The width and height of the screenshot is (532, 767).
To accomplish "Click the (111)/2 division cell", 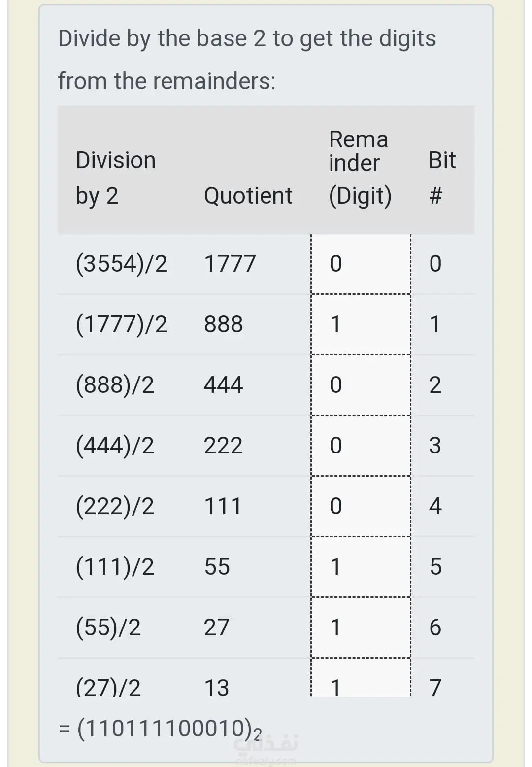I will pos(115,567).
